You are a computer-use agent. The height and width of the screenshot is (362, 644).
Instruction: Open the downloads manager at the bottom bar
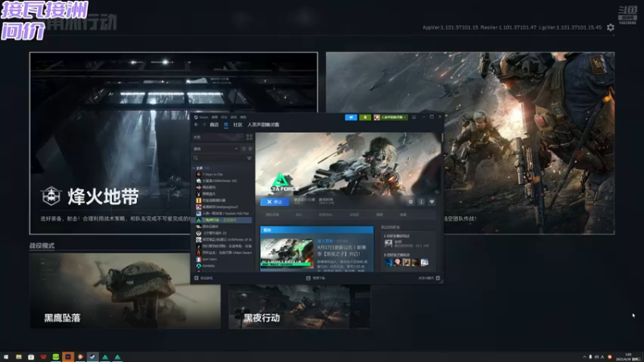(x=316, y=278)
